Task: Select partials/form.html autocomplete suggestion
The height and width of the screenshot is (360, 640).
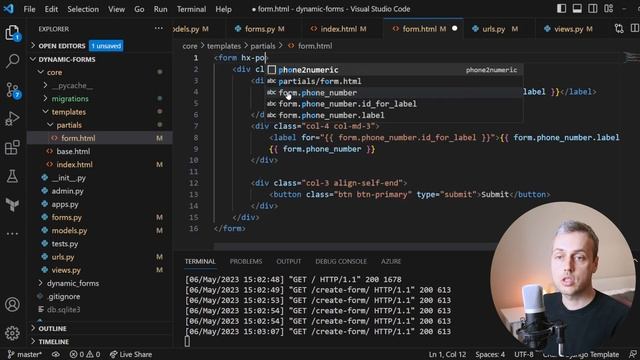Action: (393, 81)
